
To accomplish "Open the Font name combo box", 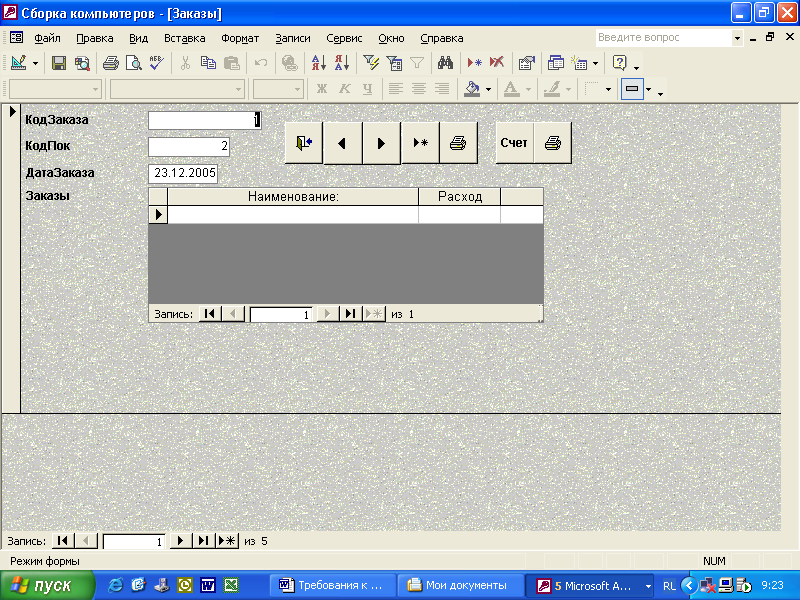I will (177, 89).
